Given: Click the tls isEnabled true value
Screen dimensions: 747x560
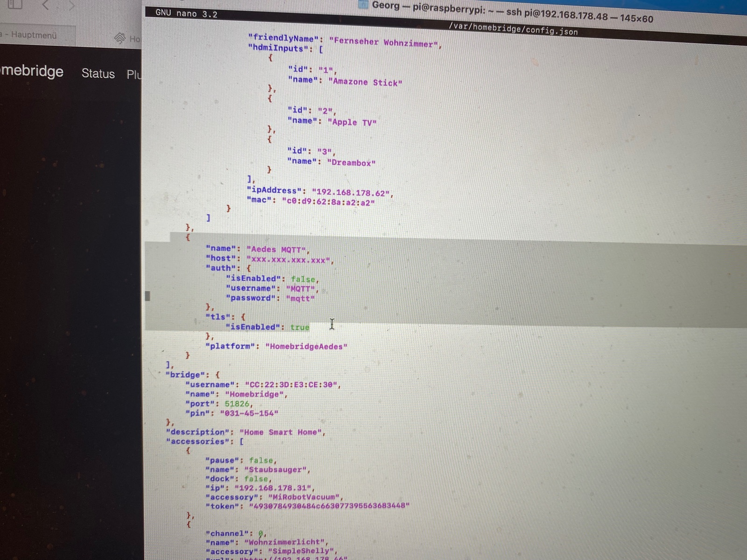Looking at the screenshot, I should pos(300,327).
